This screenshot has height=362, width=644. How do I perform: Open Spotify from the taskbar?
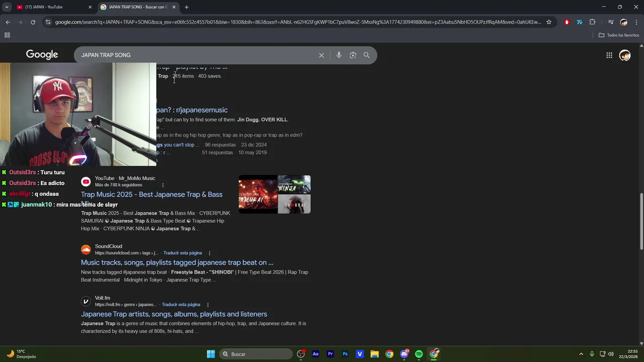coord(419,354)
